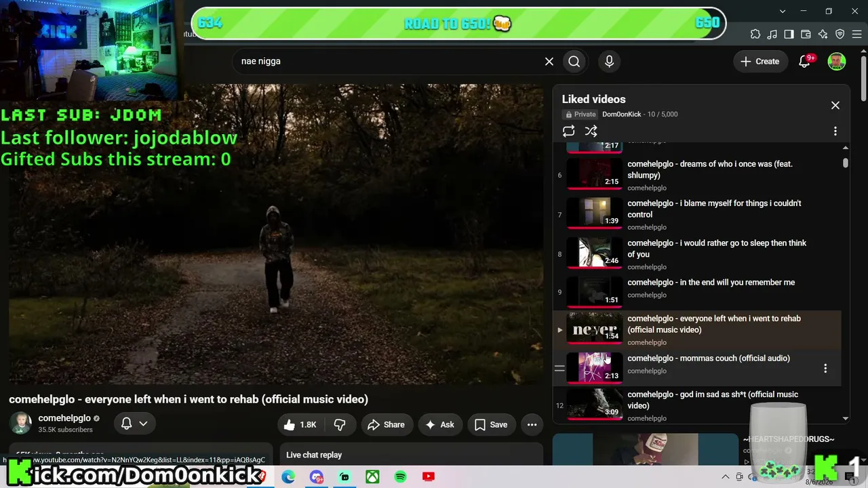Open Spotify from the taskbar
868x488 pixels.
[x=400, y=477]
